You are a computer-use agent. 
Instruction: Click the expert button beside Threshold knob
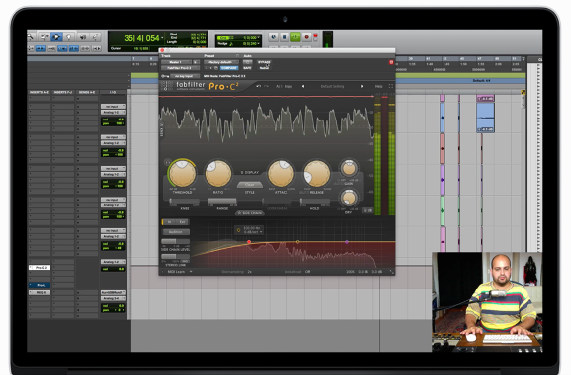(x=168, y=162)
